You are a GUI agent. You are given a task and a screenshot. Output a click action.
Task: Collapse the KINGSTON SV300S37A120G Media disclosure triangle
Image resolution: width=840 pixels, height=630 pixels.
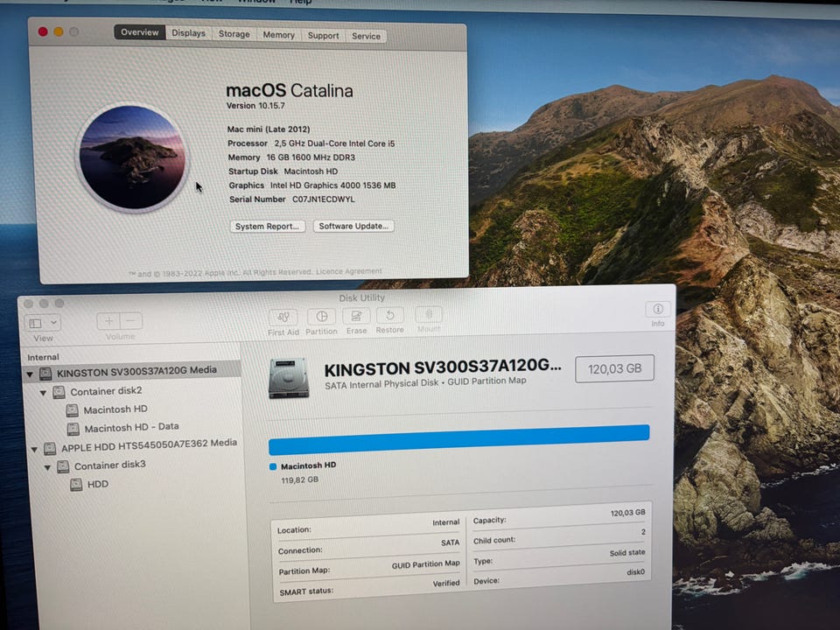click(30, 374)
